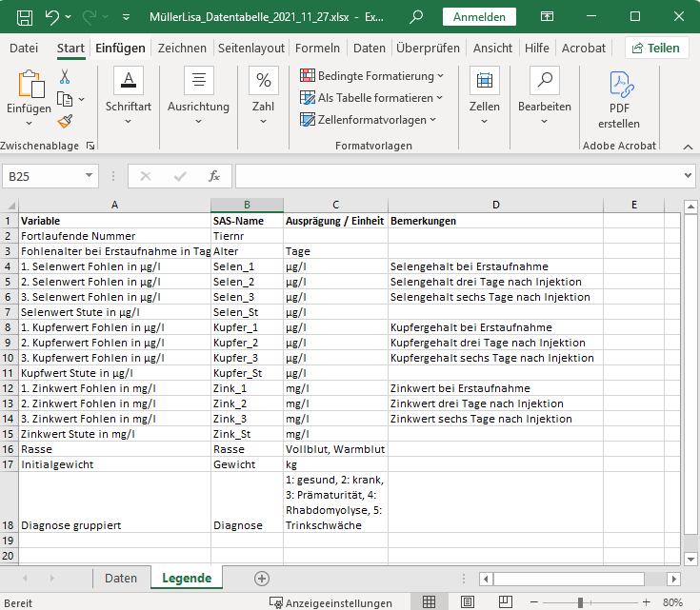Click the Save icon in title bar
The image size is (700, 610).
(x=25, y=17)
